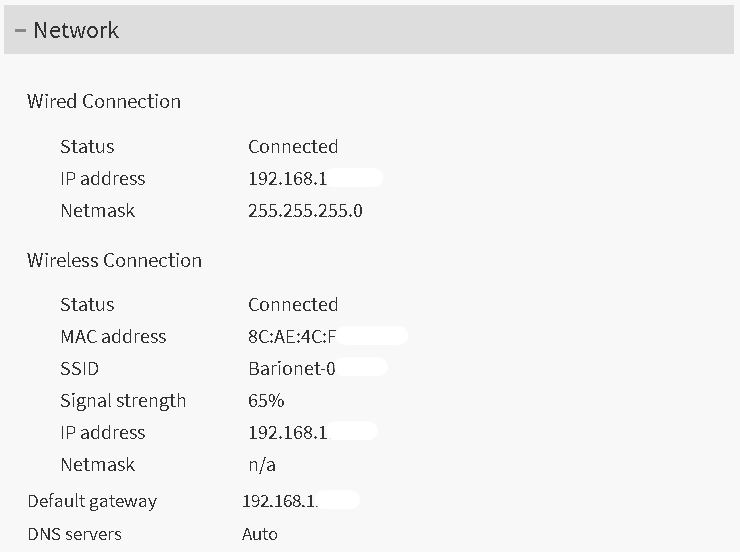Click the Network section header title
The width and height of the screenshot is (740, 552).
[x=76, y=30]
